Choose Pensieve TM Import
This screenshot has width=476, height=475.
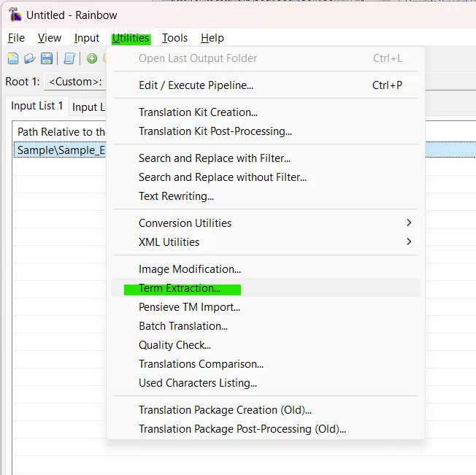pyautogui.click(x=266, y=307)
